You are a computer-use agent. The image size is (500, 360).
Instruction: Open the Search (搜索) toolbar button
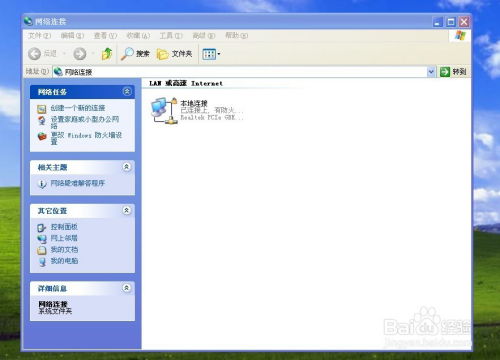tap(135, 53)
